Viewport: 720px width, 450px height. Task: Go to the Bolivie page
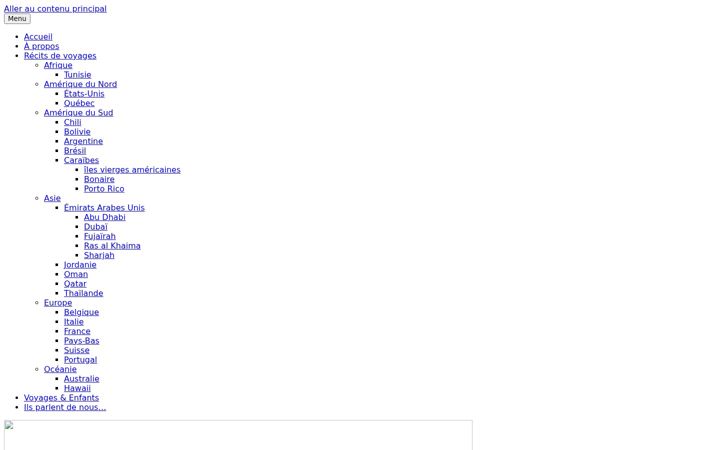(77, 132)
